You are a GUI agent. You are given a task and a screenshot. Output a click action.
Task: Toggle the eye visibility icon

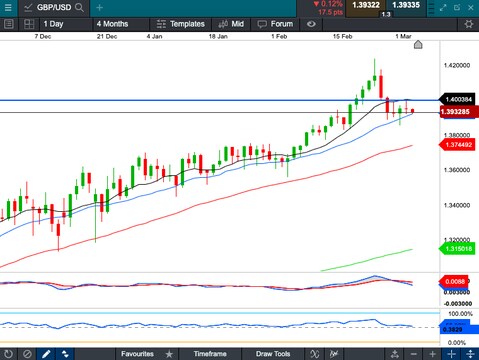point(311,24)
